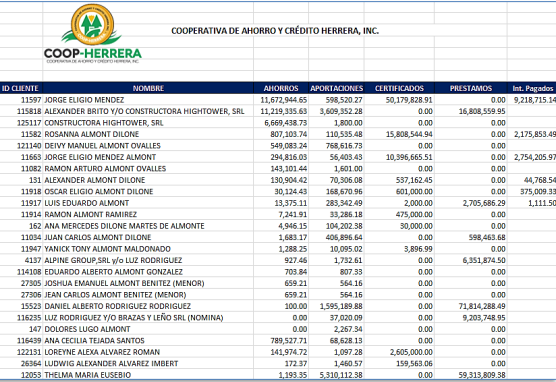Click loan value 2,705,686.29
The width and height of the screenshot is (556, 382).
click(x=484, y=203)
